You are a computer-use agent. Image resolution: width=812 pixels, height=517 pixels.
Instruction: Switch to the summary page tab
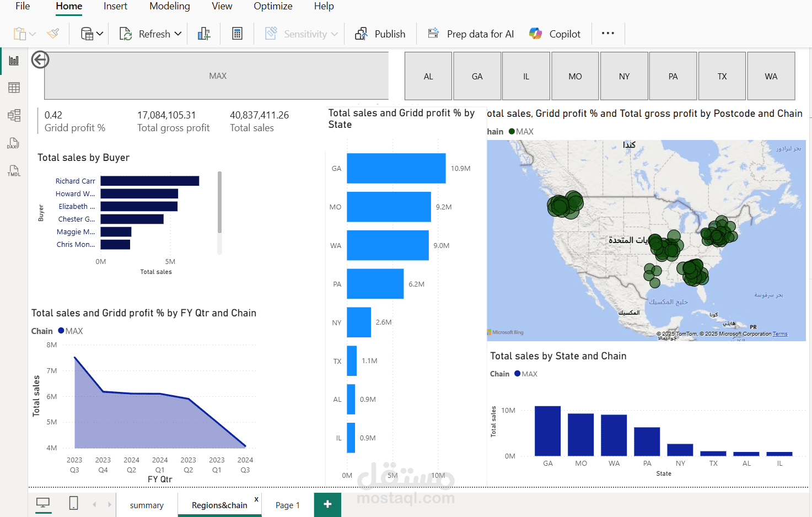pyautogui.click(x=147, y=505)
